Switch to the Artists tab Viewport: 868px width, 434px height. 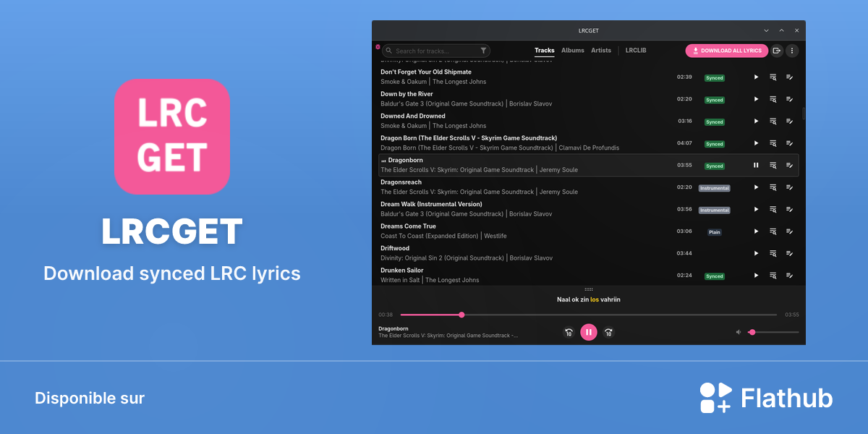[x=601, y=51]
